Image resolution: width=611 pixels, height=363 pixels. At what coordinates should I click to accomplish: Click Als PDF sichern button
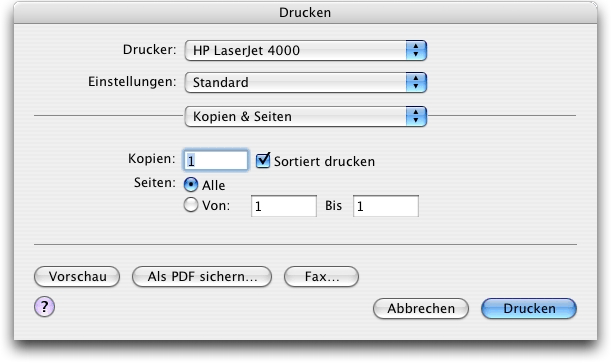pyautogui.click(x=202, y=277)
